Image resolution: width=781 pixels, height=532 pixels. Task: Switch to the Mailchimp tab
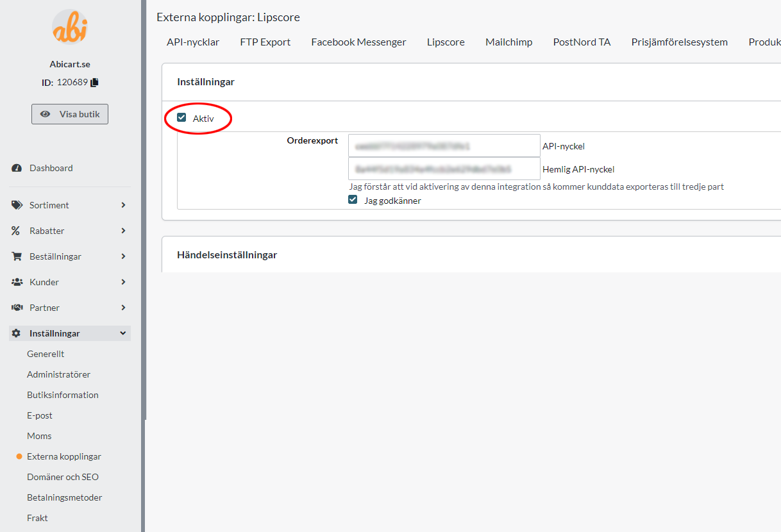508,42
